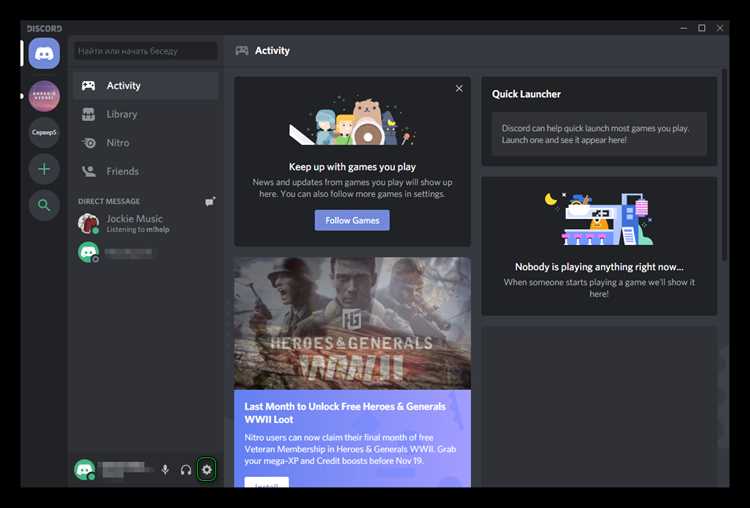Deafen with the headphones icon
Screen dimensions: 750x508
pos(186,470)
